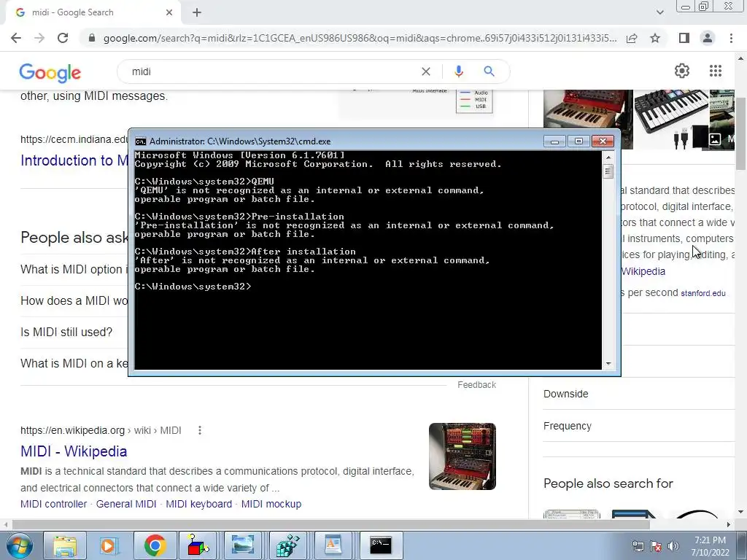Toggle Chrome side panel
747x560 pixels.
[x=684, y=38]
